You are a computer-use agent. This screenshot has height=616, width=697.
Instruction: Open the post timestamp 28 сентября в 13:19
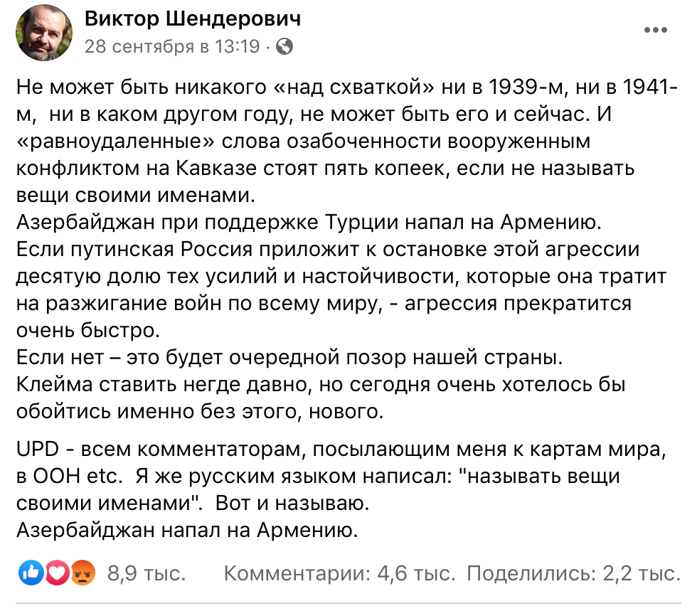(x=172, y=46)
